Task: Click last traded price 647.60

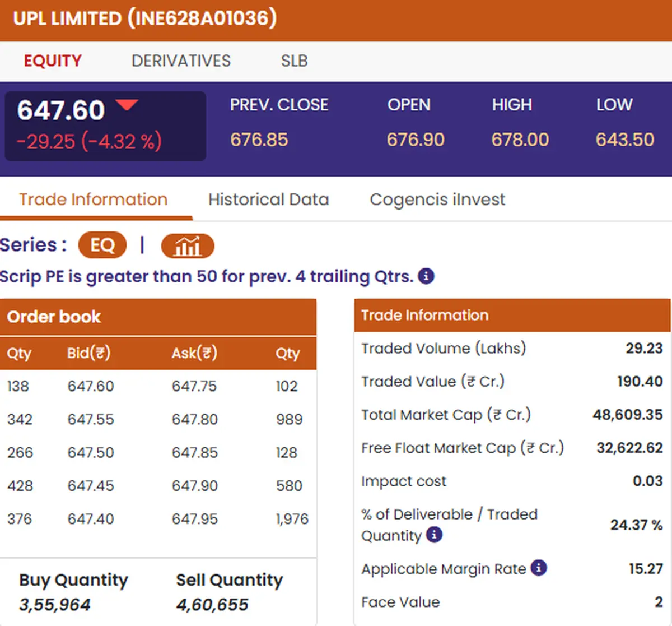Action: (x=61, y=110)
